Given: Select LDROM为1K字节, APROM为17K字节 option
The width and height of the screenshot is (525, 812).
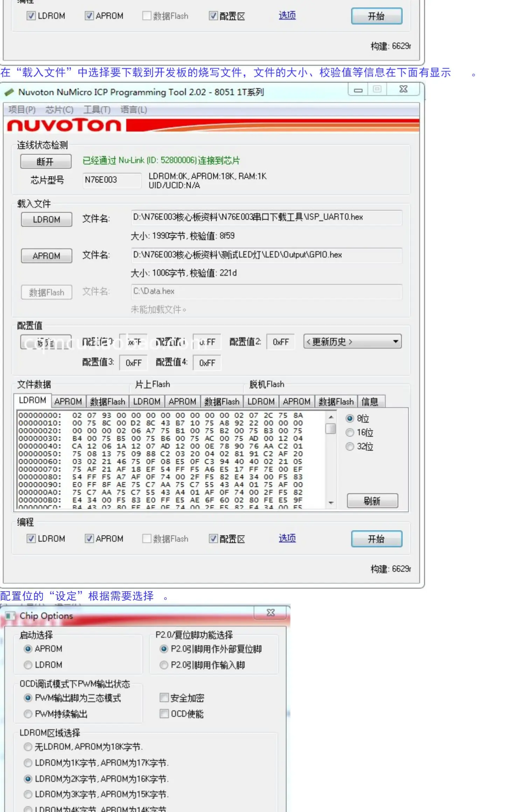Looking at the screenshot, I should pos(28,763).
